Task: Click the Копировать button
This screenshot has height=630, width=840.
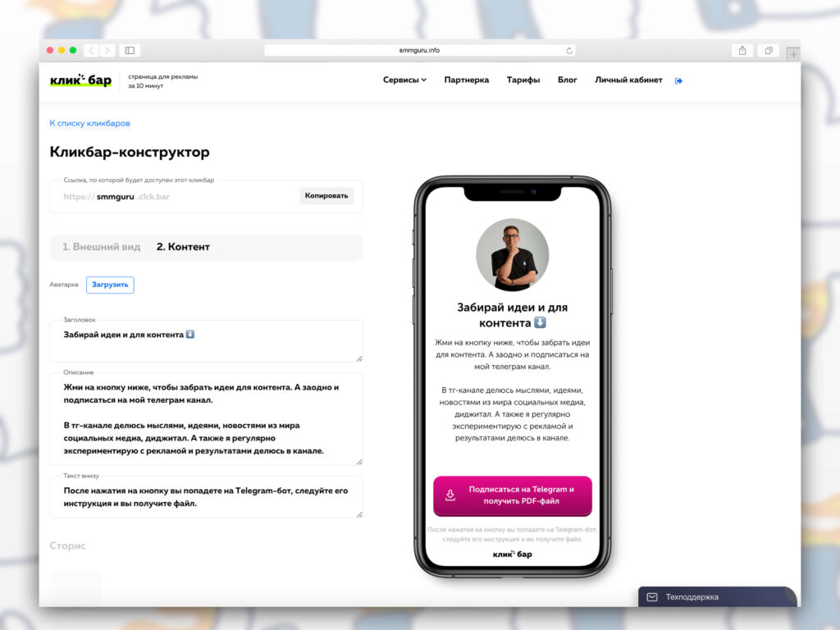Action: (x=326, y=196)
